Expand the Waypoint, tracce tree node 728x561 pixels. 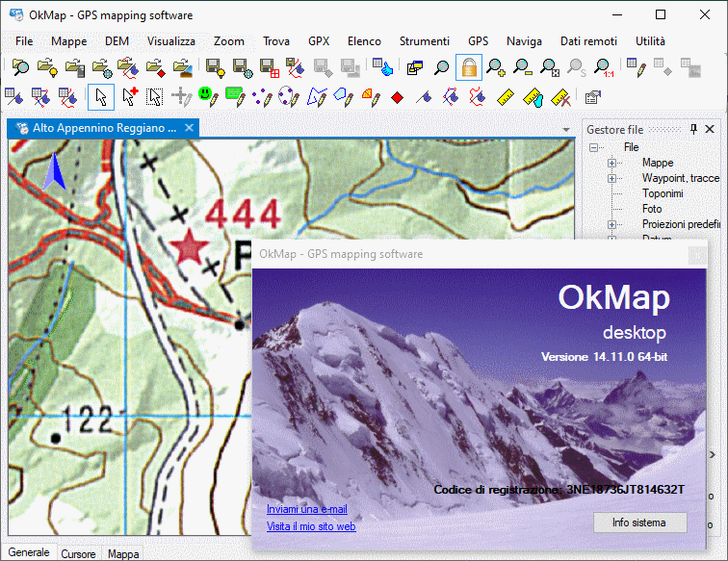pos(611,178)
